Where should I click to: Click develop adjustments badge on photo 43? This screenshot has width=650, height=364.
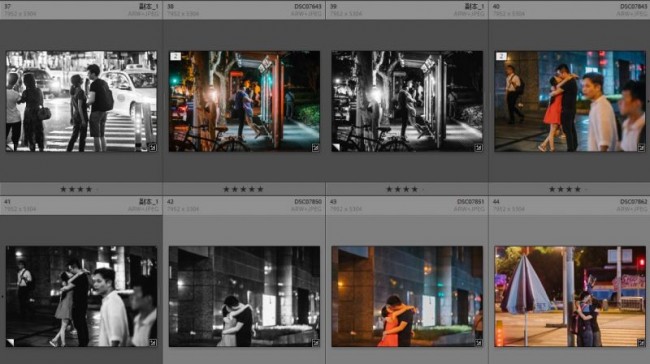(x=478, y=342)
